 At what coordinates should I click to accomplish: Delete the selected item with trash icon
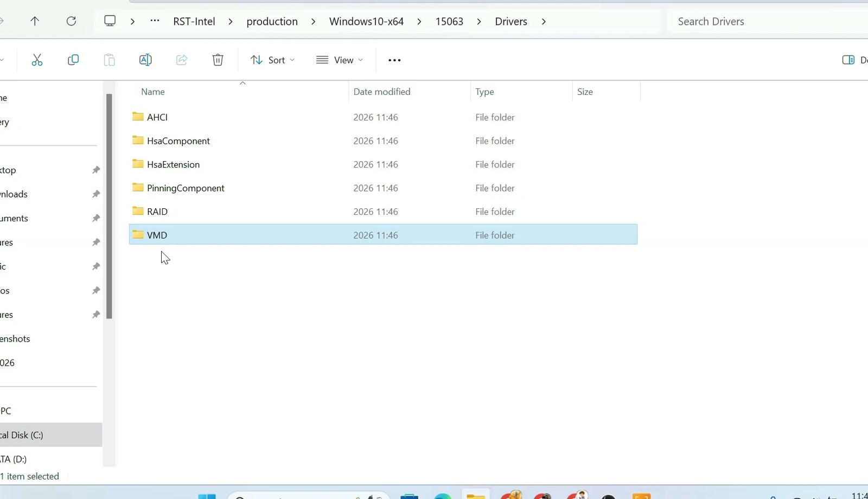pyautogui.click(x=218, y=60)
